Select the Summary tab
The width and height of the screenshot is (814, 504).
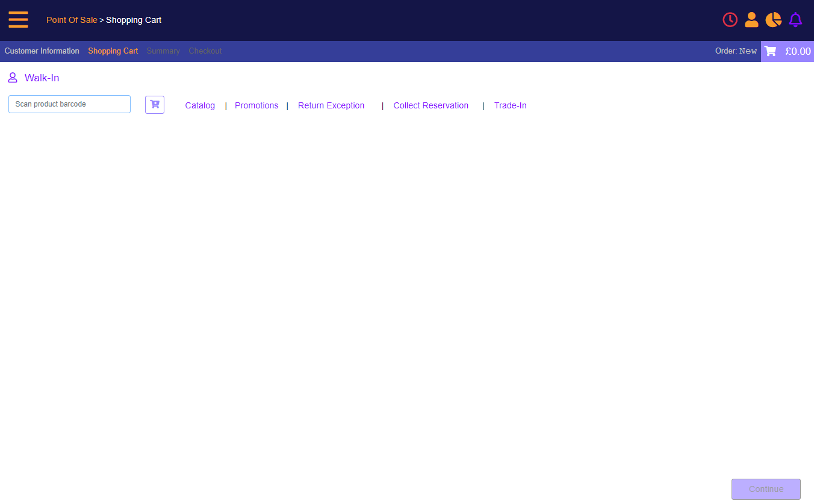[163, 51]
